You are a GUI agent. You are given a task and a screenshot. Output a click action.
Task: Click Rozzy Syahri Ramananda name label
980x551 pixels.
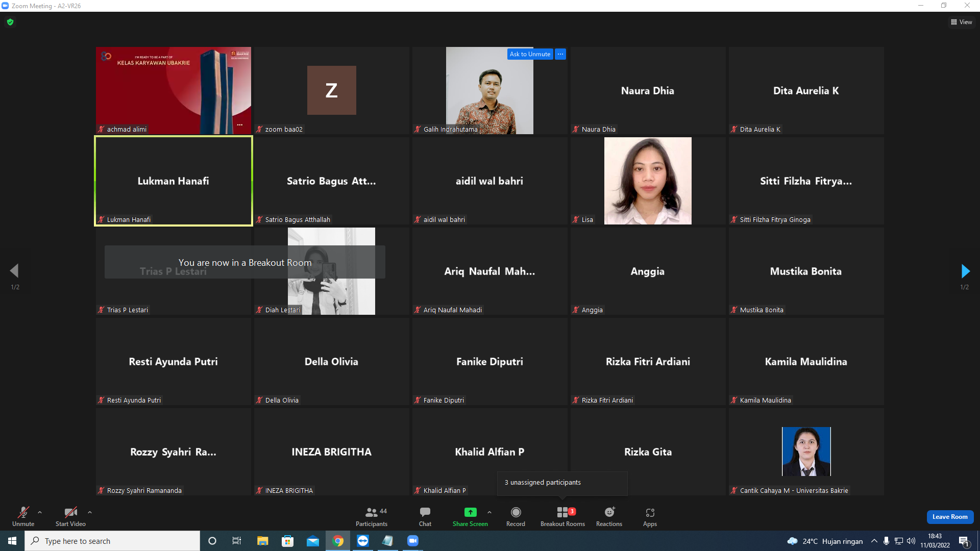pyautogui.click(x=144, y=491)
